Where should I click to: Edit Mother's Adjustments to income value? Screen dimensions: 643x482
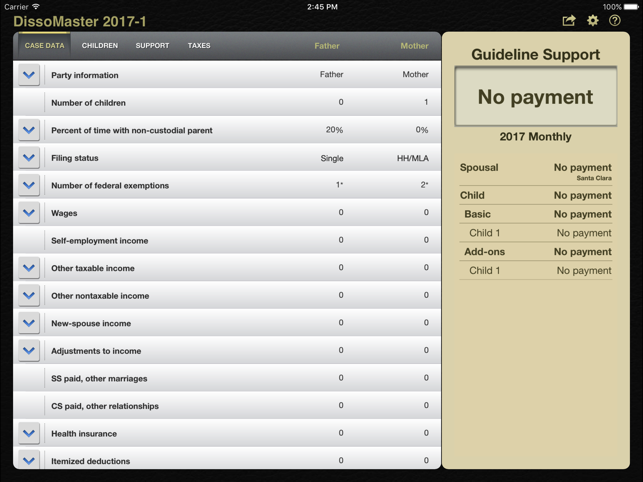pyautogui.click(x=426, y=350)
